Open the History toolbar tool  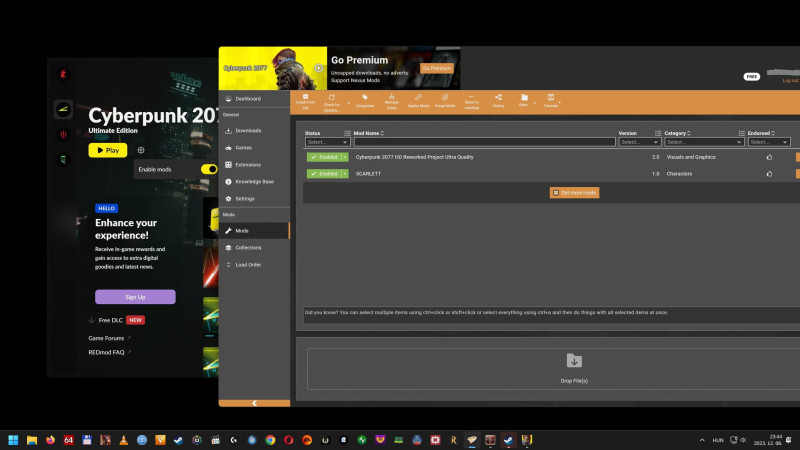(x=498, y=101)
